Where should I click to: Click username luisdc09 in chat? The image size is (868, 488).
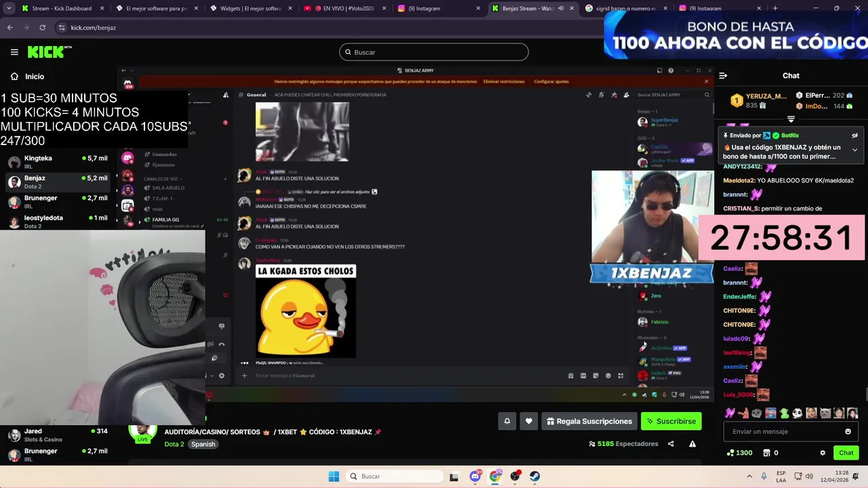(x=736, y=339)
